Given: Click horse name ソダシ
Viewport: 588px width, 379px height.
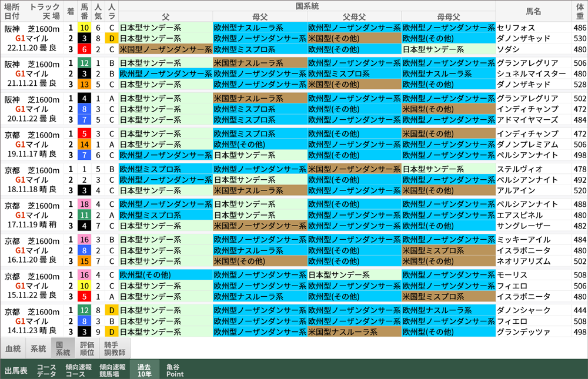Looking at the screenshot, I should [x=508, y=49].
